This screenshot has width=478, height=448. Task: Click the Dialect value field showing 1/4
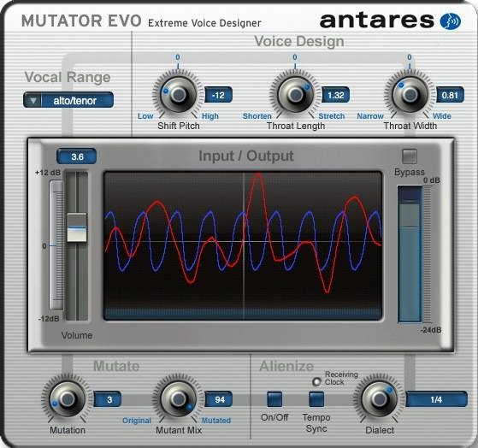[436, 399]
